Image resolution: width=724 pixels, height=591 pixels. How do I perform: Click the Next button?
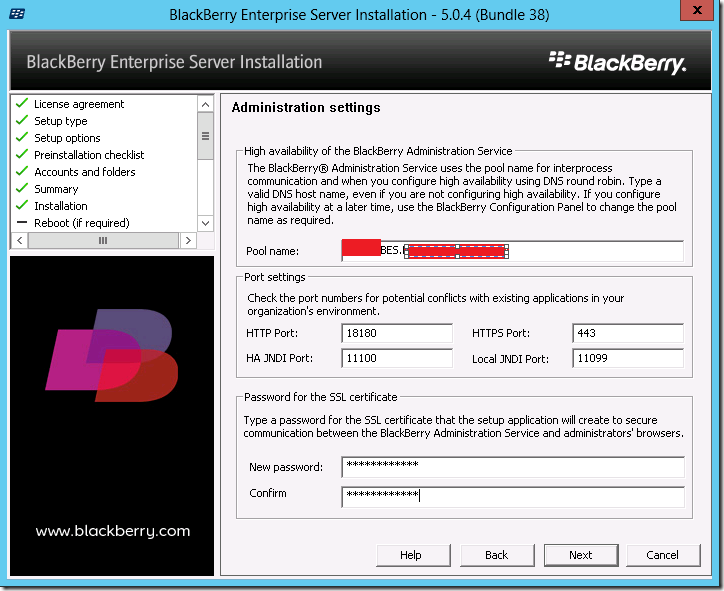coord(581,555)
